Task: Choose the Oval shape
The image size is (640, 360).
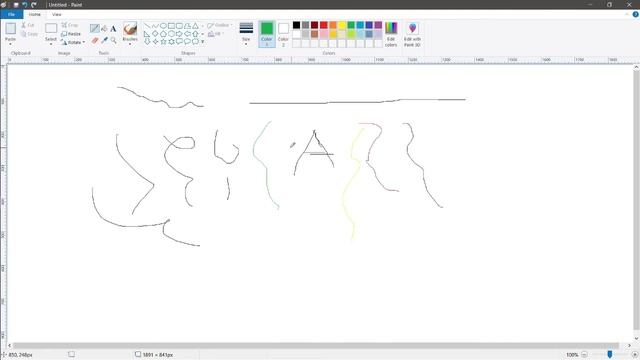Action: coord(163,26)
